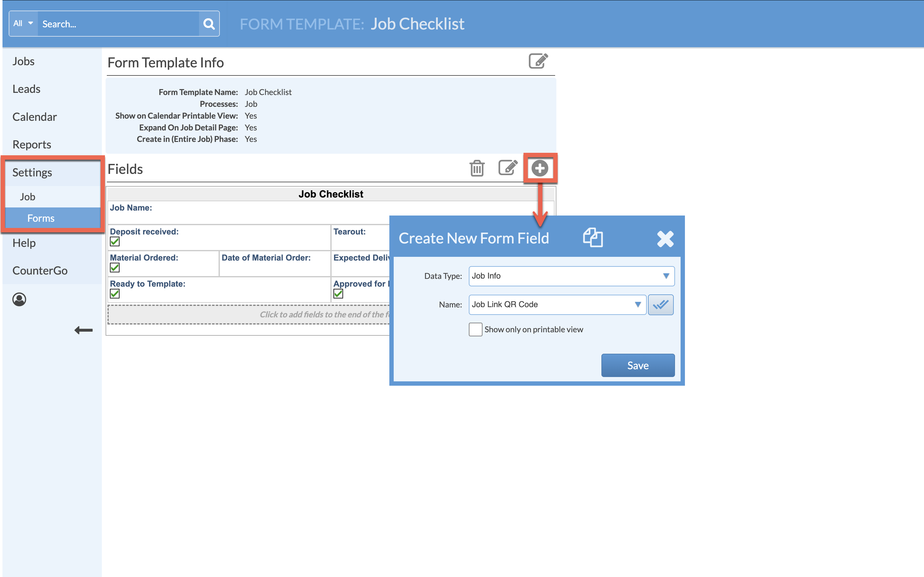The width and height of the screenshot is (924, 577).
Task: Open Reports in the sidebar
Action: (32, 145)
